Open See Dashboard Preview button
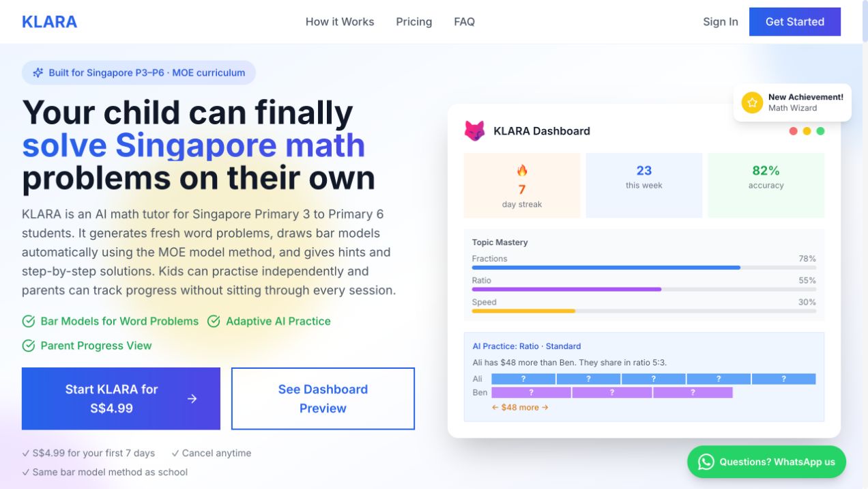The height and width of the screenshot is (489, 868). 323,399
